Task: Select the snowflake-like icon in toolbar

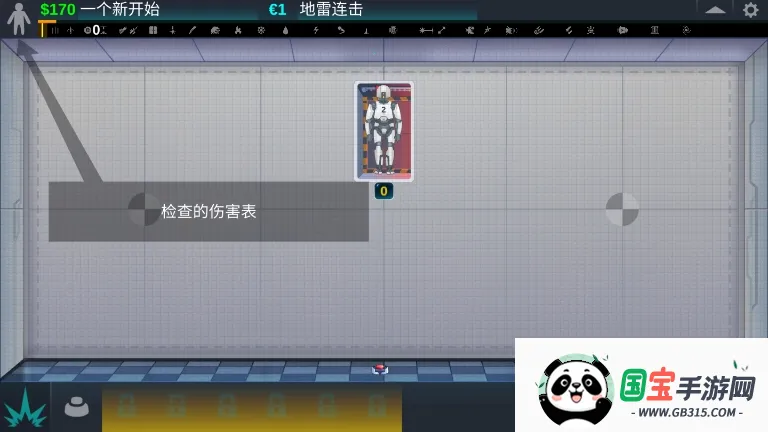Action: click(x=261, y=30)
